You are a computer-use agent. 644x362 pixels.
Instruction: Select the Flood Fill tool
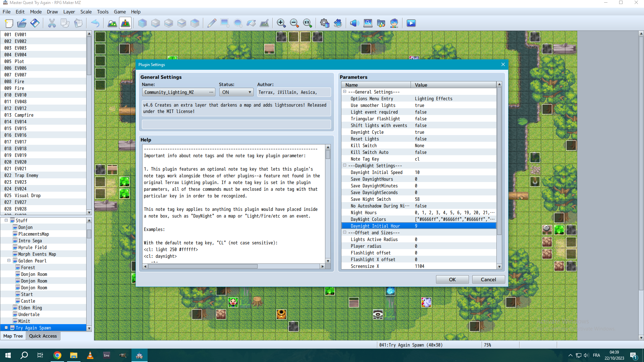[251, 23]
